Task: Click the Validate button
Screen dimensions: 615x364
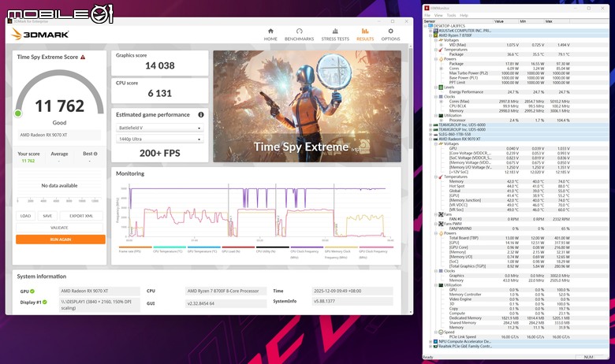Action: pos(60,228)
